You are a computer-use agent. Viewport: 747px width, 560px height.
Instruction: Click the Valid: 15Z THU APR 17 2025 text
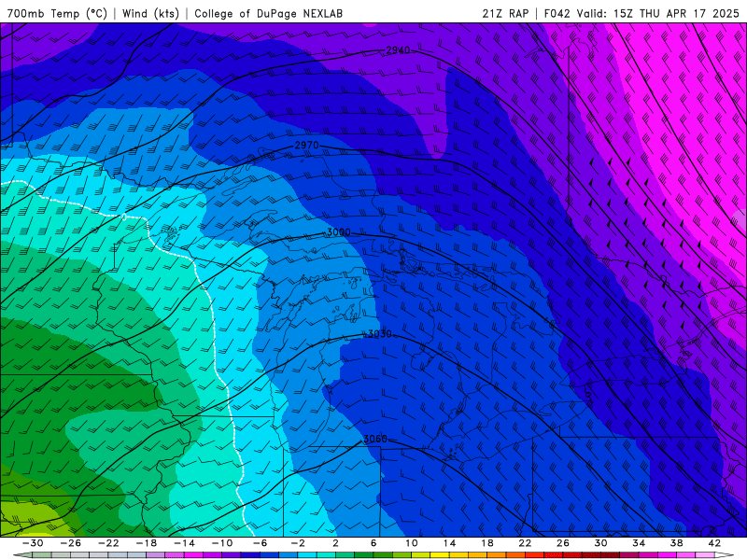658,13
